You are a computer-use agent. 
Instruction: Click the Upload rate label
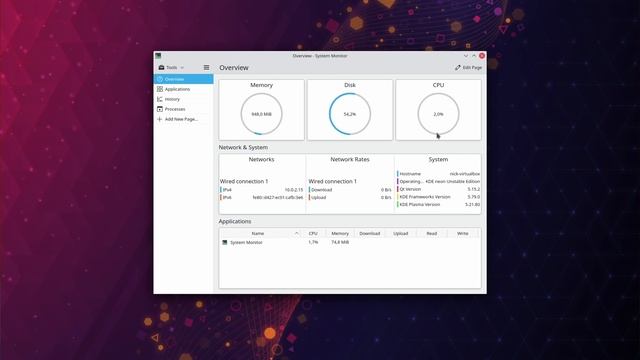[x=319, y=198]
